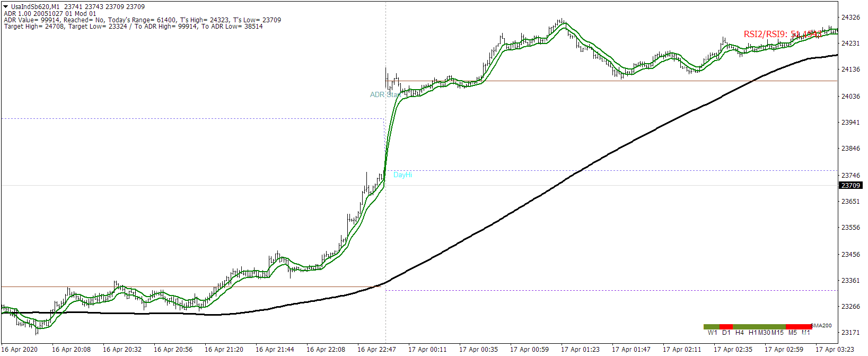This screenshot has height=356, width=868.
Task: Click the 16 Apr 22:47 time label
Action: pos(376,349)
